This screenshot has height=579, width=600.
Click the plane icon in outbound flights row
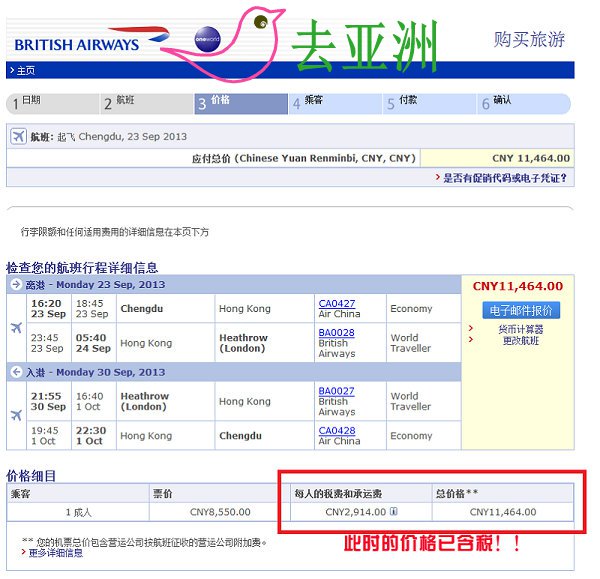click(x=16, y=328)
